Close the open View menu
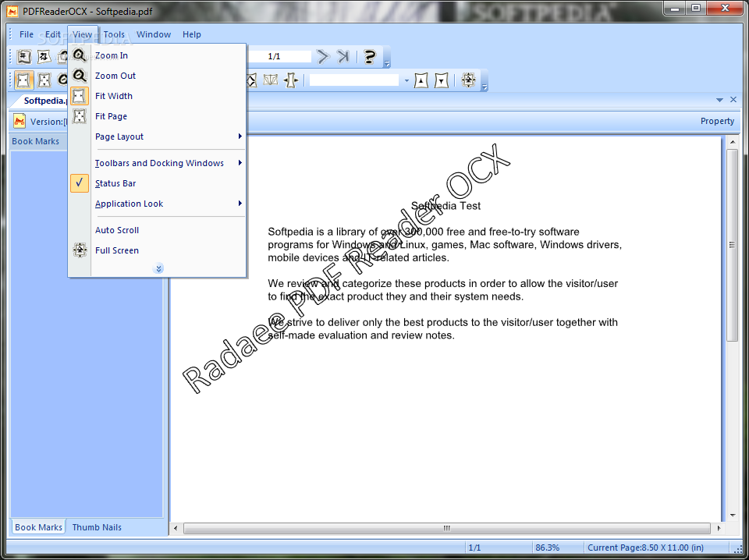Image resolution: width=749 pixels, height=560 pixels. [x=83, y=34]
